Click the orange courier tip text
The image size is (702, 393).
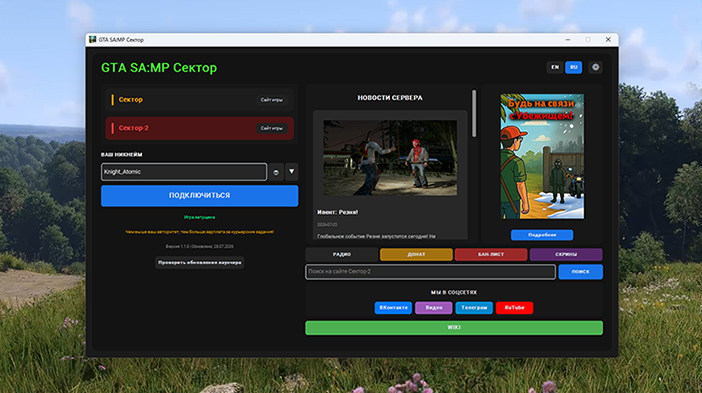200,232
